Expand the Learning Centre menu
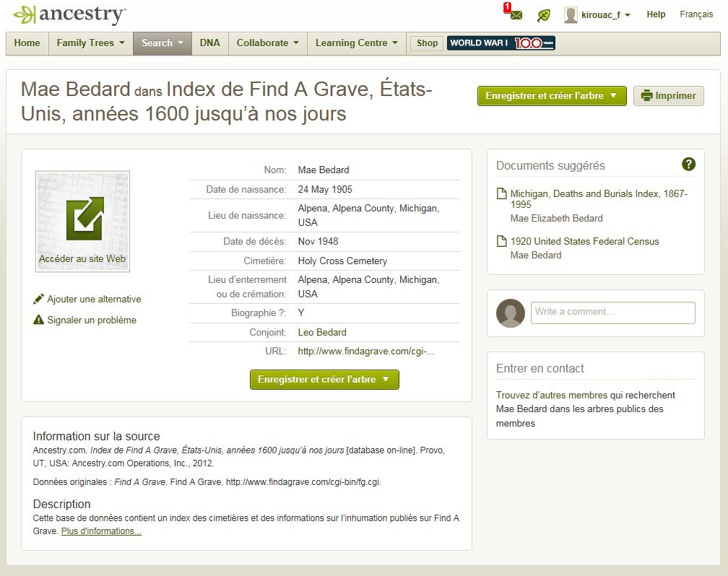Image resolution: width=728 pixels, height=576 pixels. pos(357,43)
